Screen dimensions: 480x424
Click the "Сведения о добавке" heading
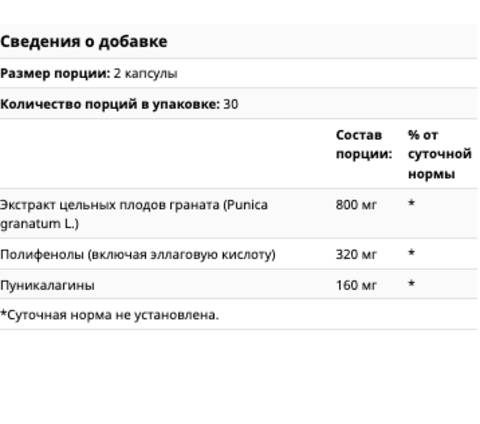point(84,42)
